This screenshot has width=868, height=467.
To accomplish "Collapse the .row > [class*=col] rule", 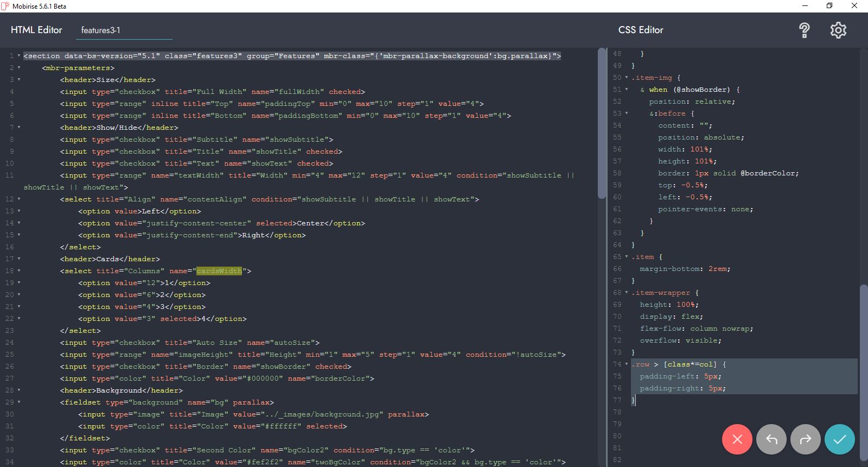I will [x=627, y=364].
